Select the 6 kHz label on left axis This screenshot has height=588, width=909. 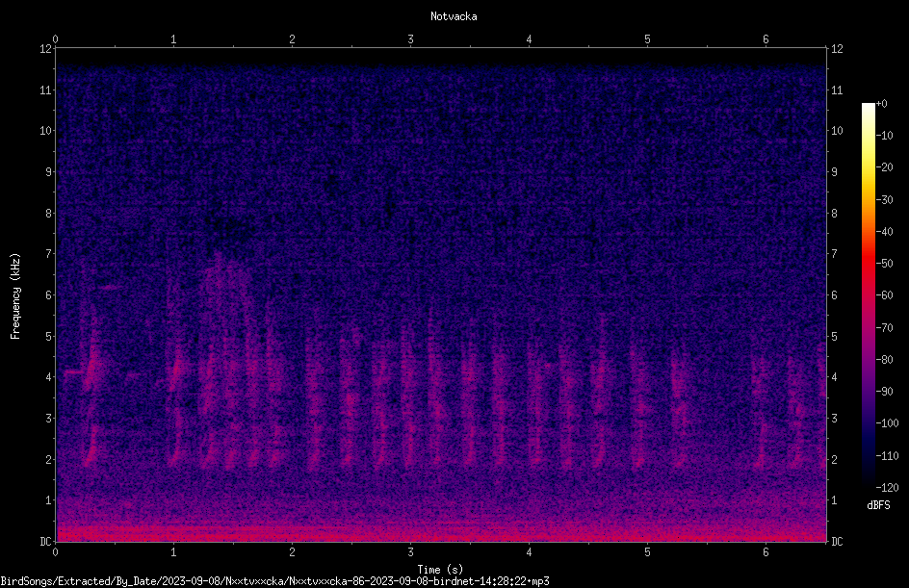[49, 294]
